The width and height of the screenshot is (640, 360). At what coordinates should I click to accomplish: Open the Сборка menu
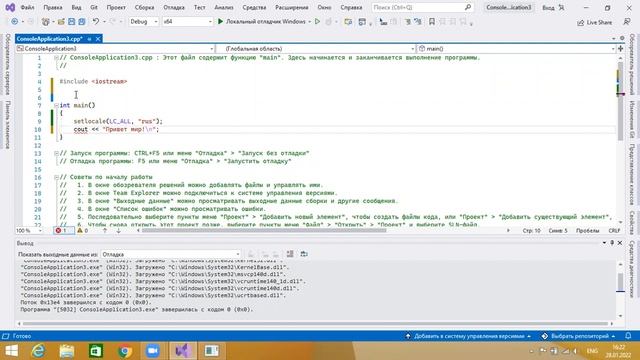[x=144, y=7]
